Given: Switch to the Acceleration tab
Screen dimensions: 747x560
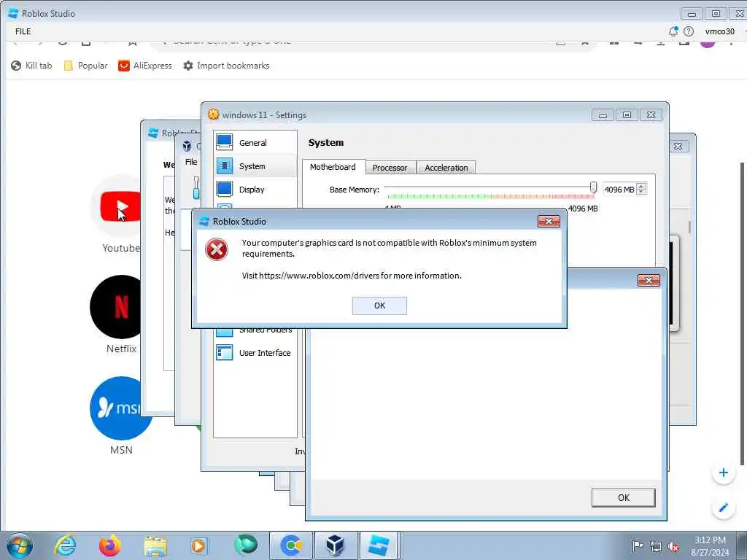Looking at the screenshot, I should tap(446, 168).
